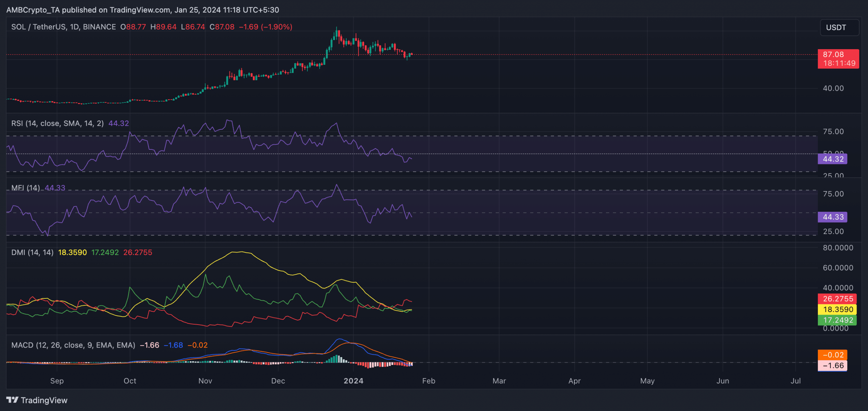Viewport: 868px width, 411px height.
Task: Click the TradingView logo icon
Action: [12, 400]
